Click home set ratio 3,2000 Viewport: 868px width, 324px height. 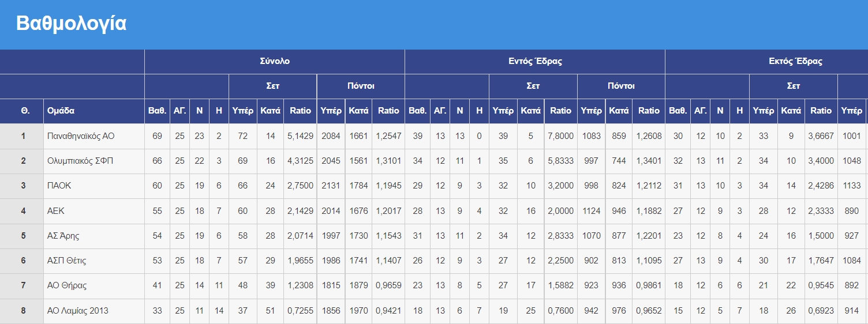click(x=561, y=186)
